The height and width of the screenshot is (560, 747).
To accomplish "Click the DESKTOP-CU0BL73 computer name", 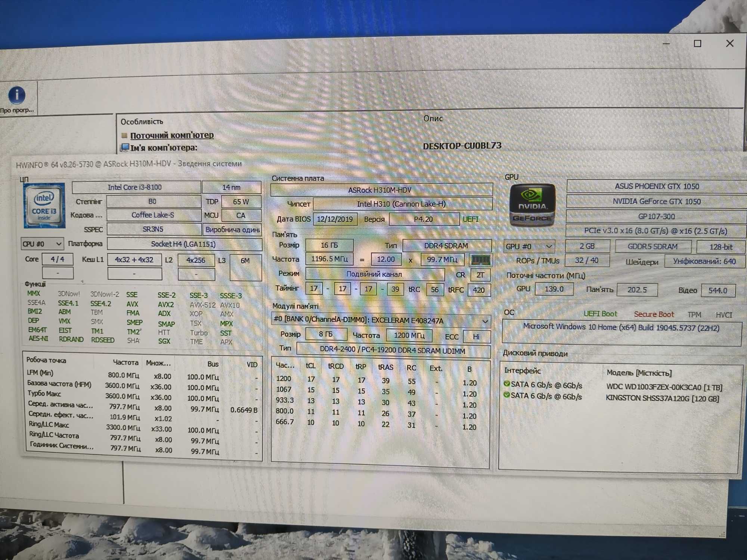I will click(x=462, y=146).
